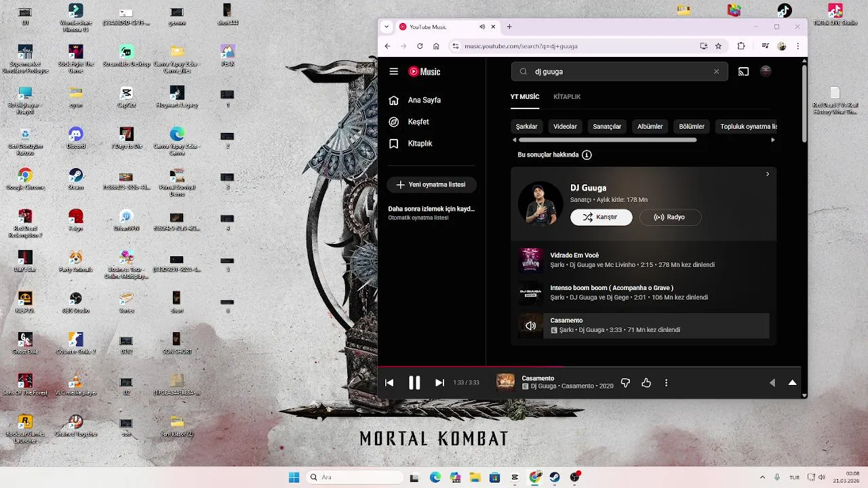Skip to the previous track

(389, 383)
